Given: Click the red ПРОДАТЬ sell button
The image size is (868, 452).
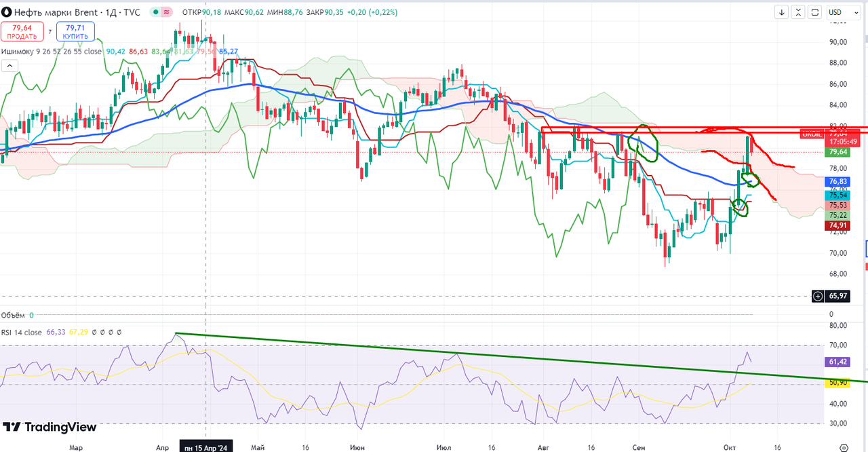Looking at the screenshot, I should tap(22, 31).
